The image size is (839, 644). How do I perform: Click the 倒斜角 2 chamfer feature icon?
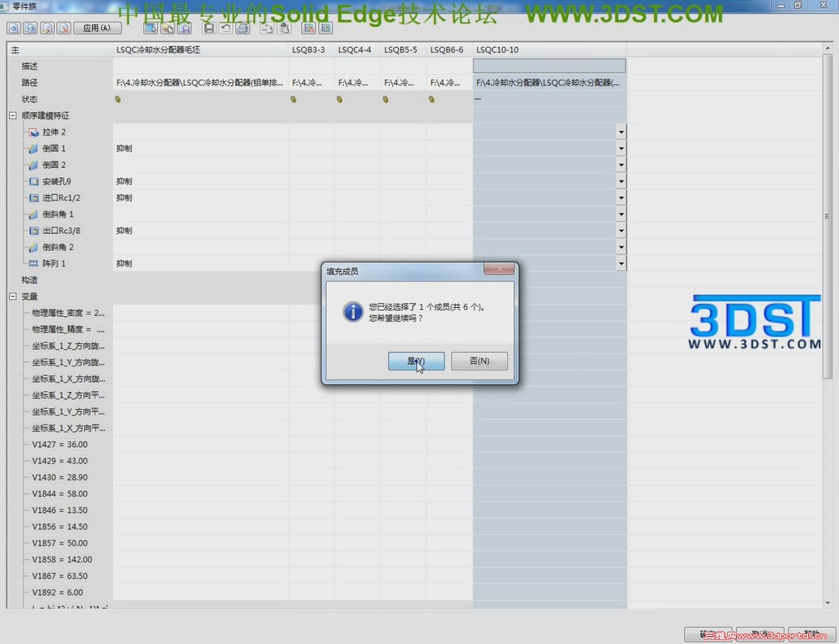point(34,247)
